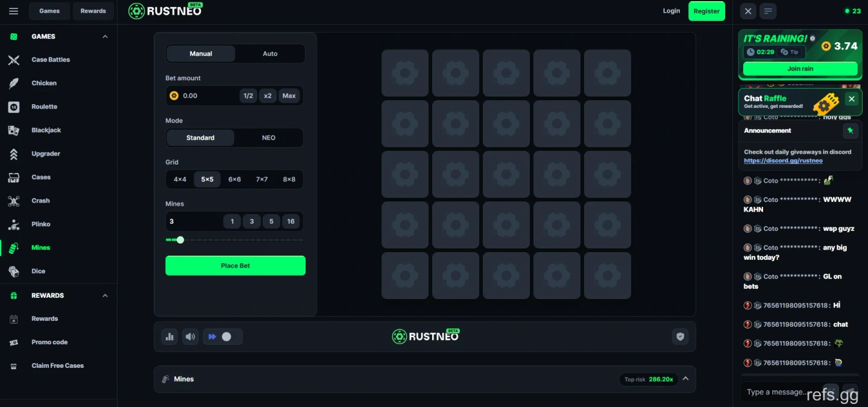The width and height of the screenshot is (868, 407).
Task: Halve the bet with 1/2 button
Action: [248, 96]
